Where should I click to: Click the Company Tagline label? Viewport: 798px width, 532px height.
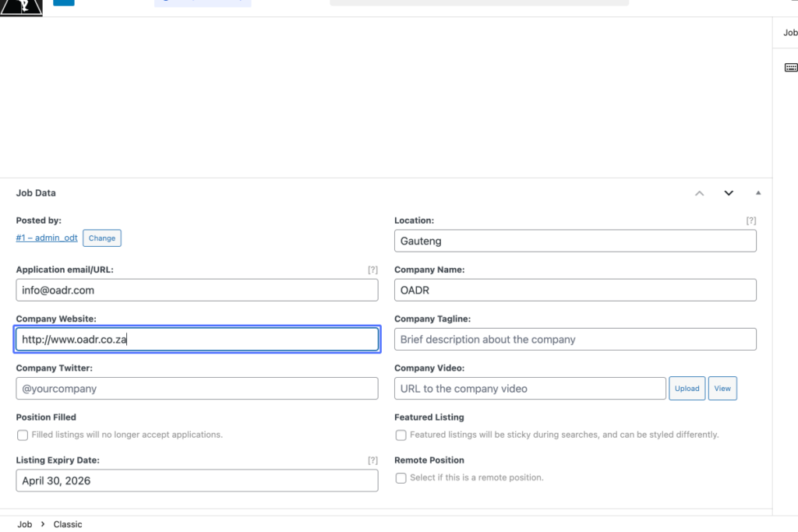coord(433,319)
